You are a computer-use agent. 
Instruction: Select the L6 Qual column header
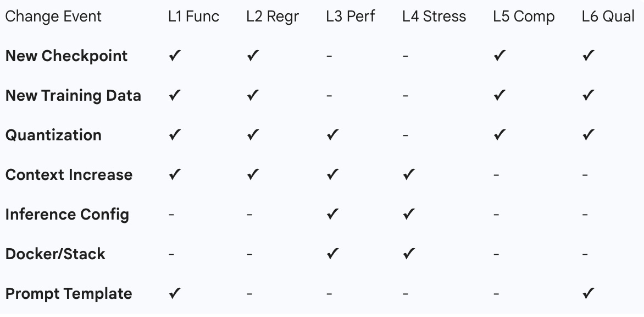tap(608, 17)
